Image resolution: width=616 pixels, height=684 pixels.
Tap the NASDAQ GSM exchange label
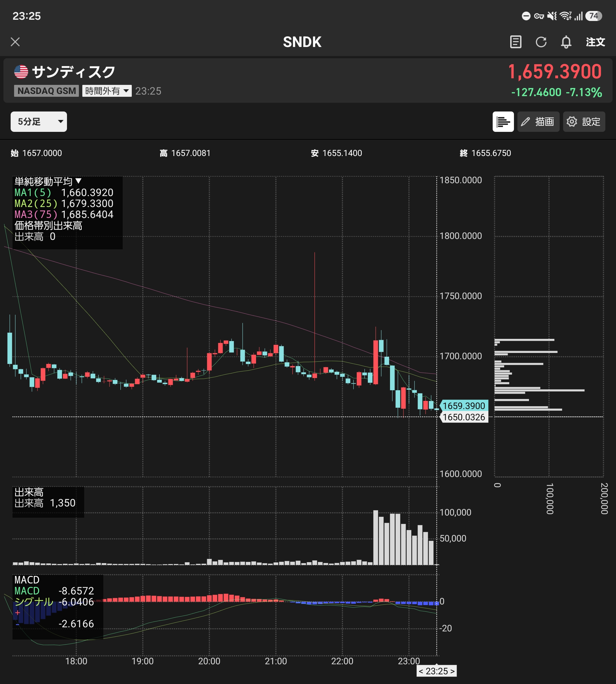(46, 91)
